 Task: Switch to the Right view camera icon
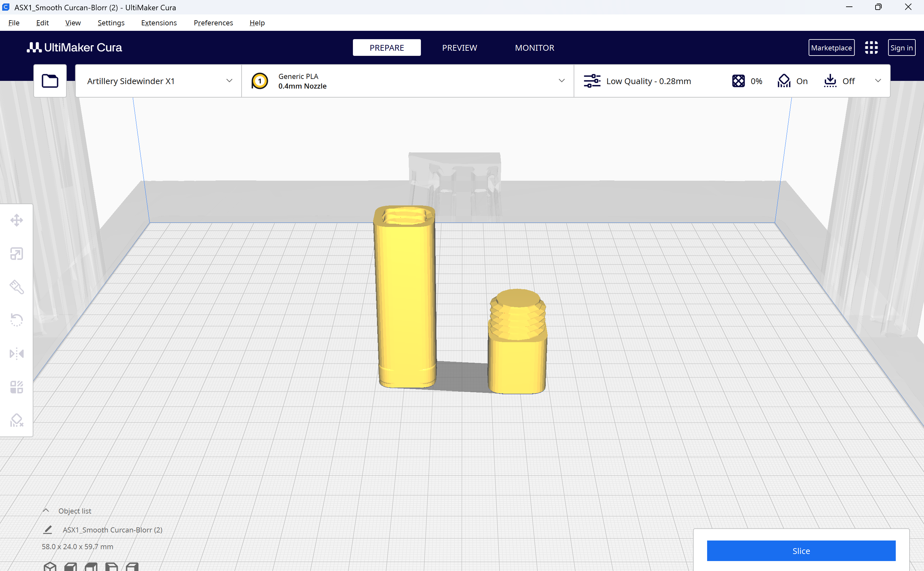[x=132, y=567]
